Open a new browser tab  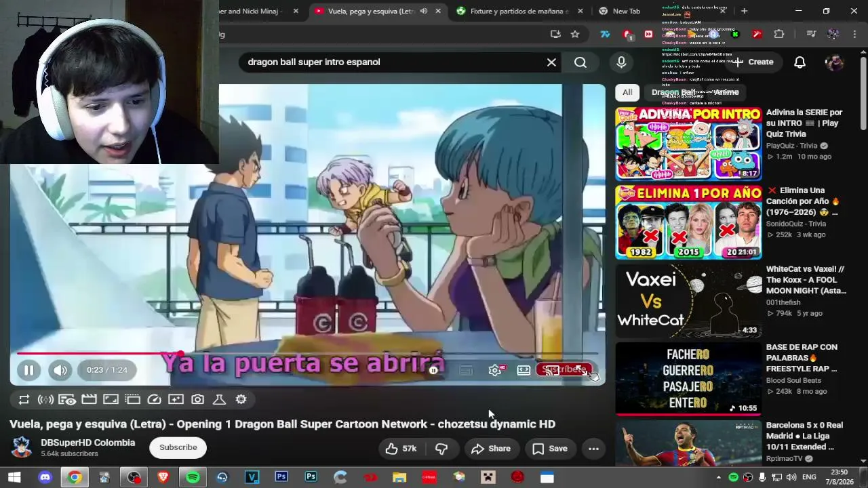[744, 11]
